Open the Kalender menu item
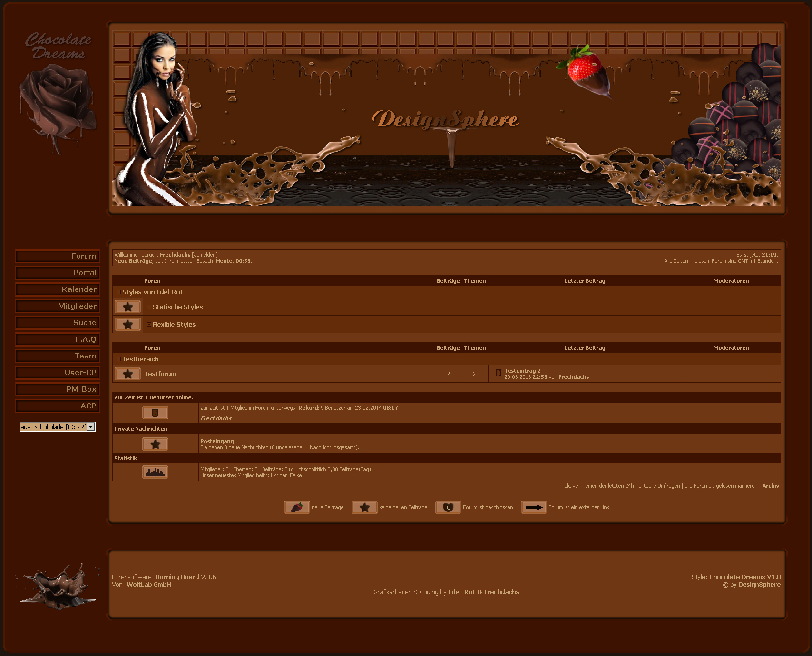This screenshot has width=812, height=656. point(58,289)
